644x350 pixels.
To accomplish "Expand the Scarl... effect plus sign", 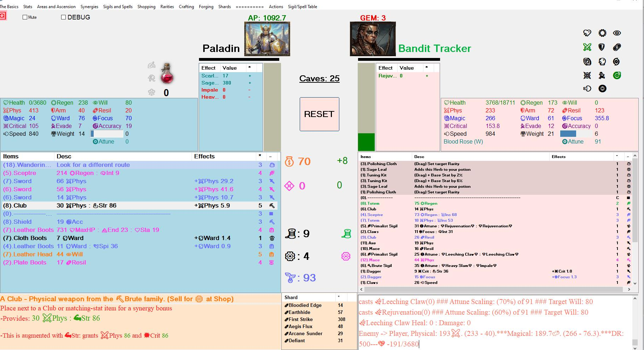I will (250, 76).
